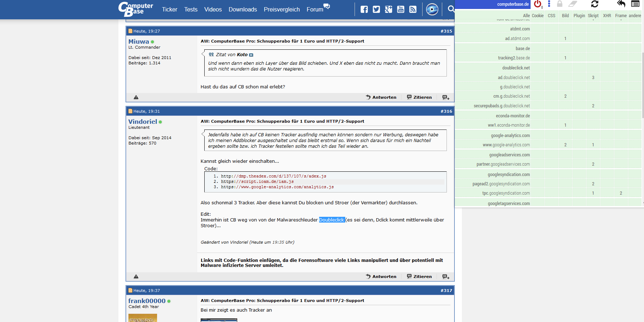Click the post icon beside Heute, 19:27
Image resolution: width=644 pixels, height=322 pixels.
click(131, 31)
